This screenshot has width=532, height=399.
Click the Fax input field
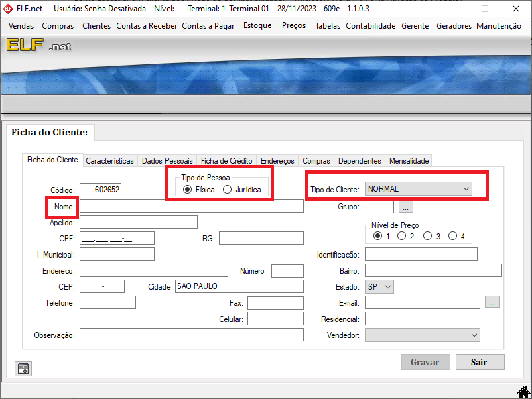coord(275,303)
